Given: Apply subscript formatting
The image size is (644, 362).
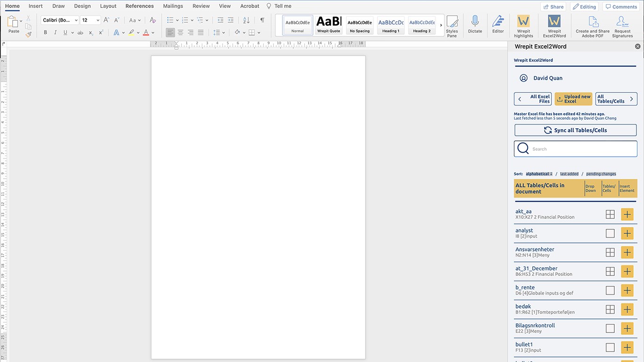Looking at the screenshot, I should pyautogui.click(x=91, y=33).
